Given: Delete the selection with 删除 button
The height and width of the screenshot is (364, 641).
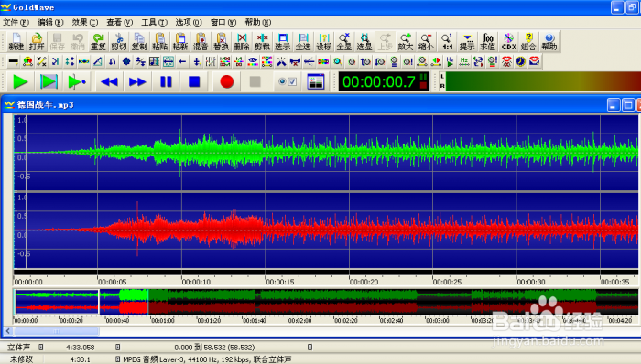Looking at the screenshot, I should click(242, 42).
